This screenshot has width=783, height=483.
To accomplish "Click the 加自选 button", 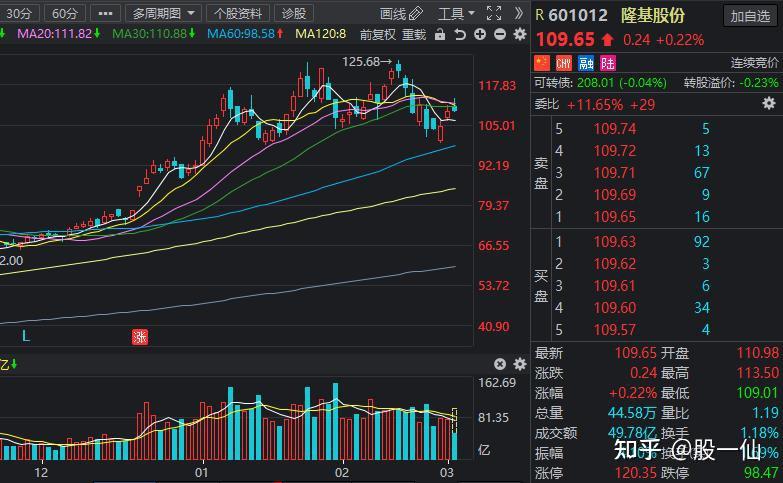I will [x=750, y=15].
